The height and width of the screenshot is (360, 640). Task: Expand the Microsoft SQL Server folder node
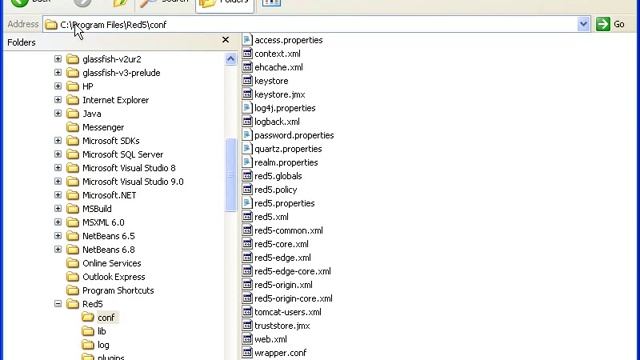click(58, 154)
